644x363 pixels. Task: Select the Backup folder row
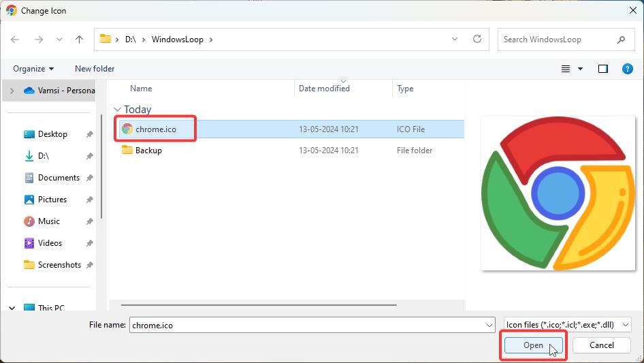[x=291, y=151]
